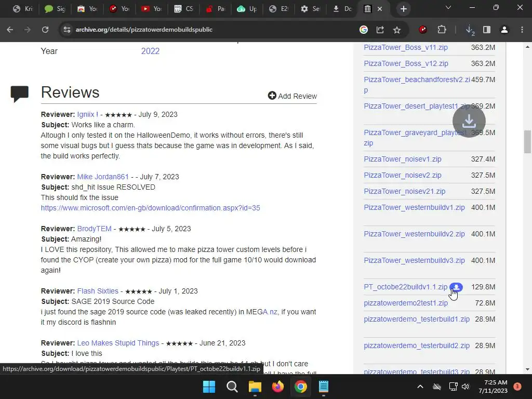Open the volume control in tray
532x399 pixels.
click(465, 387)
